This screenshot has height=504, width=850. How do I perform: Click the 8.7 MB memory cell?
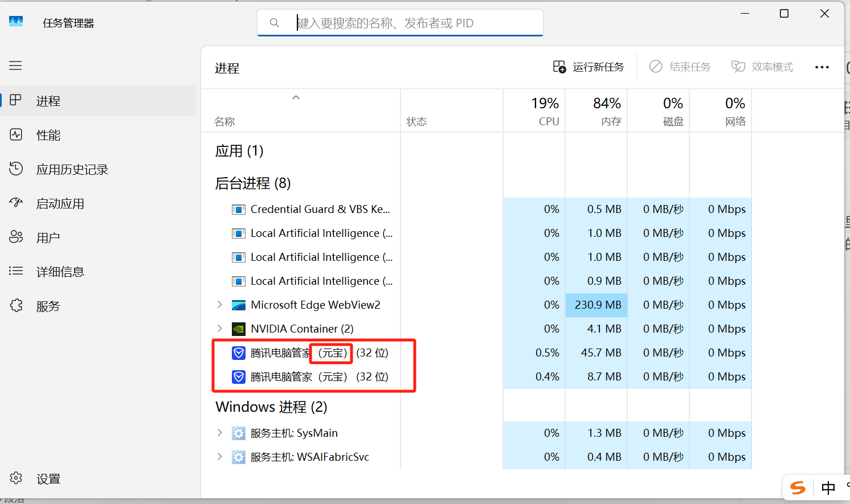[x=596, y=377]
